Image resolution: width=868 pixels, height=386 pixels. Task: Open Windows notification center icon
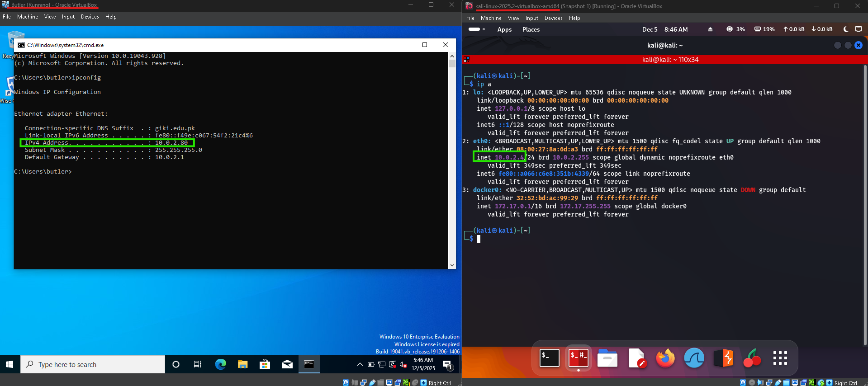tap(448, 364)
